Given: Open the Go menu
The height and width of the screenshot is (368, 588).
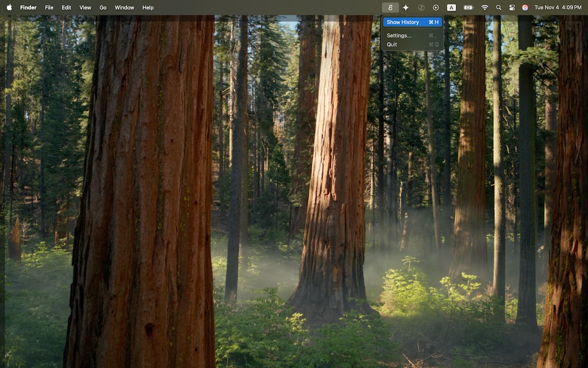Looking at the screenshot, I should tap(103, 7).
